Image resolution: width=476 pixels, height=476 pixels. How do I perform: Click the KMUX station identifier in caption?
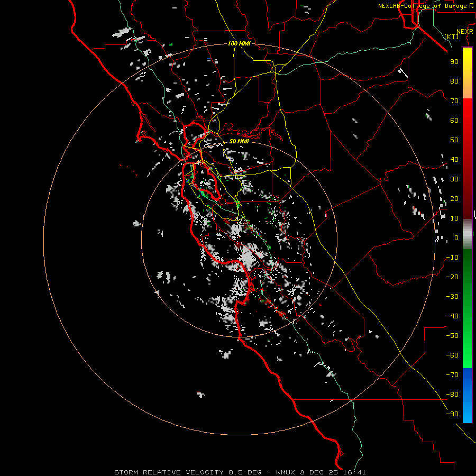point(286,472)
